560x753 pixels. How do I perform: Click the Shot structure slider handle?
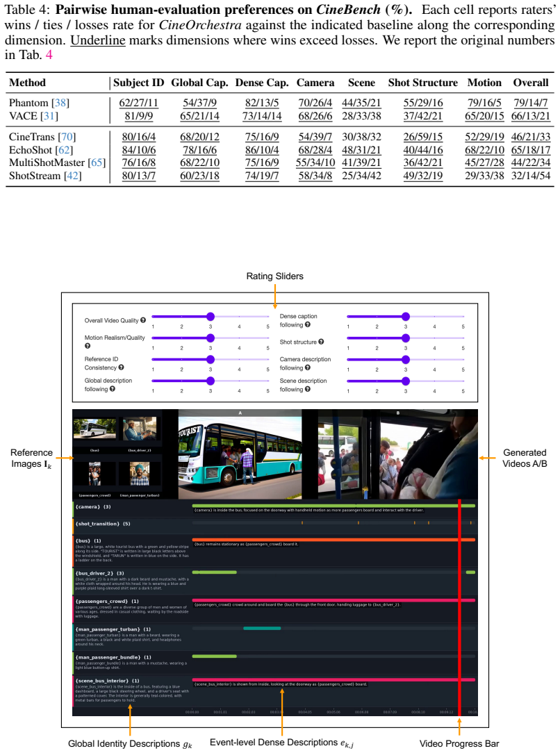point(406,338)
